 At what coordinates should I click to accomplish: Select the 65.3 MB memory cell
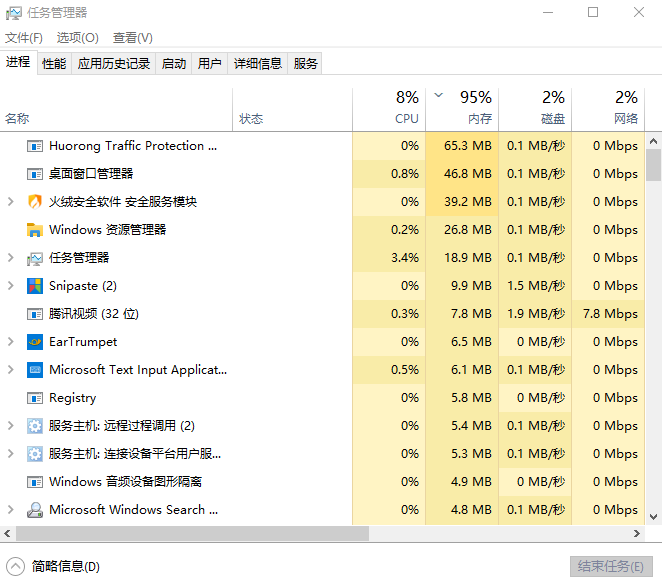click(x=462, y=146)
